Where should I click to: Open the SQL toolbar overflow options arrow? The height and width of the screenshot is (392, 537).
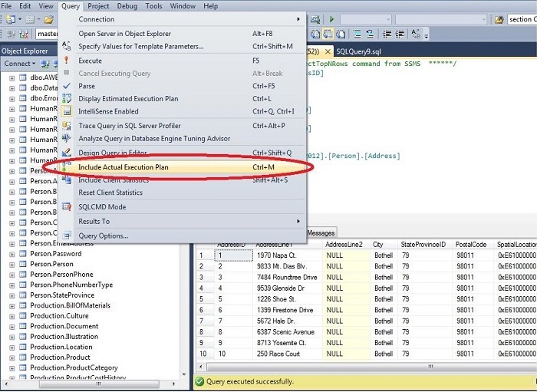[x=427, y=35]
